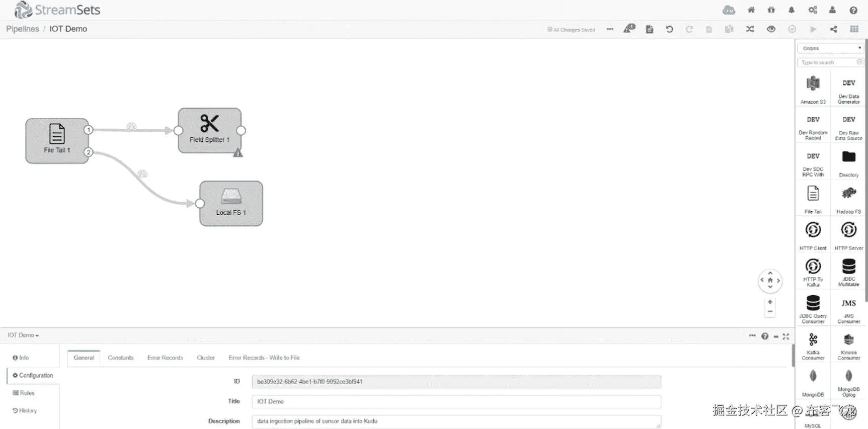Validate the pipeline checkmark icon
868x429 pixels.
(x=792, y=29)
